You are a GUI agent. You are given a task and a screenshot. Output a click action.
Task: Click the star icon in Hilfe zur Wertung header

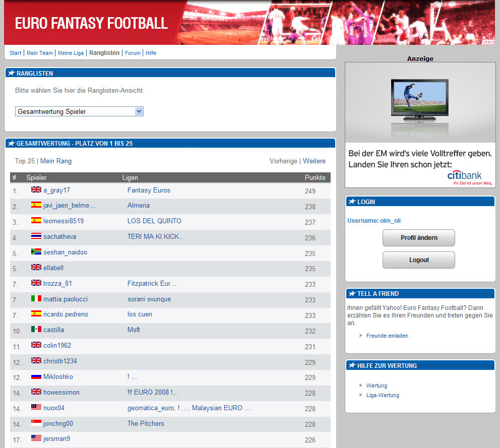tap(352, 365)
